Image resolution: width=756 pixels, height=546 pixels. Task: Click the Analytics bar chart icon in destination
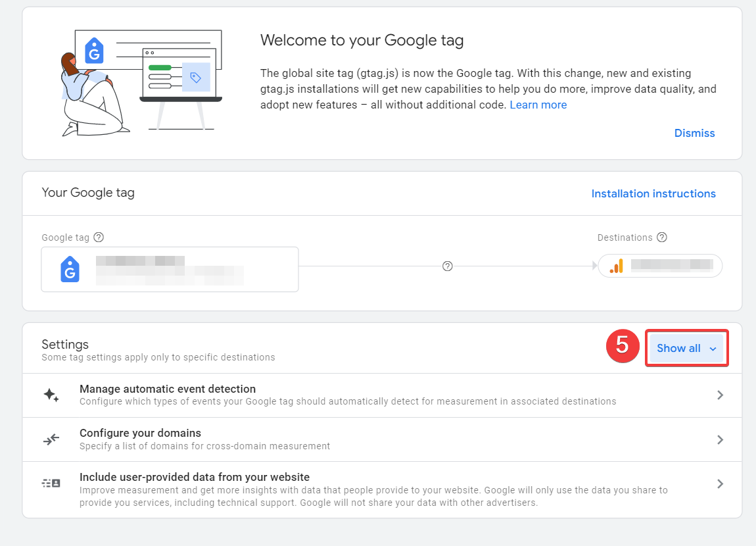coord(617,266)
